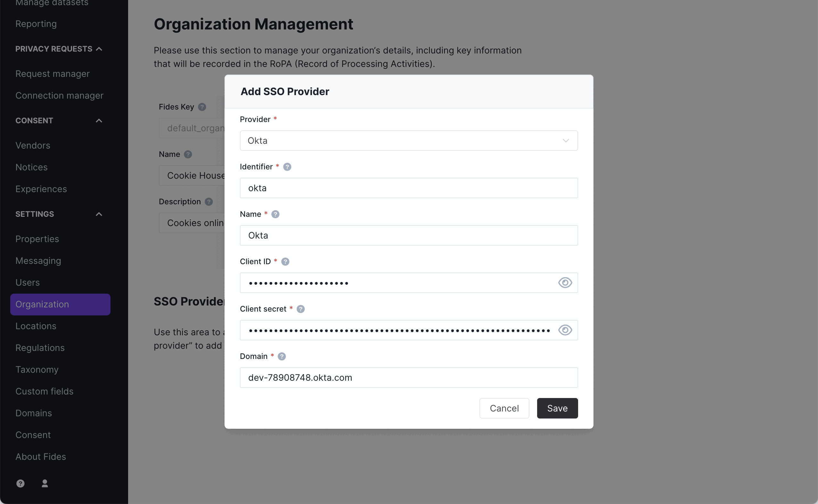Open Experiences in the sidebar

coord(41,189)
